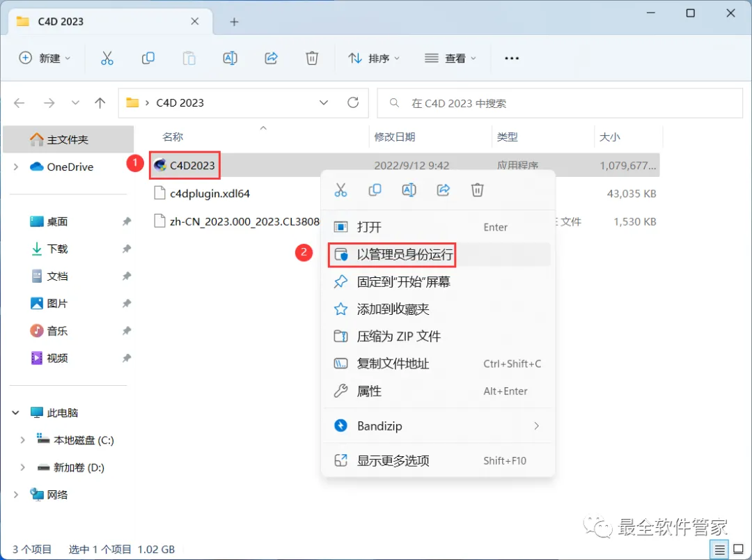Click the search box for C4D 2023
This screenshot has width=752, height=560.
pos(560,102)
